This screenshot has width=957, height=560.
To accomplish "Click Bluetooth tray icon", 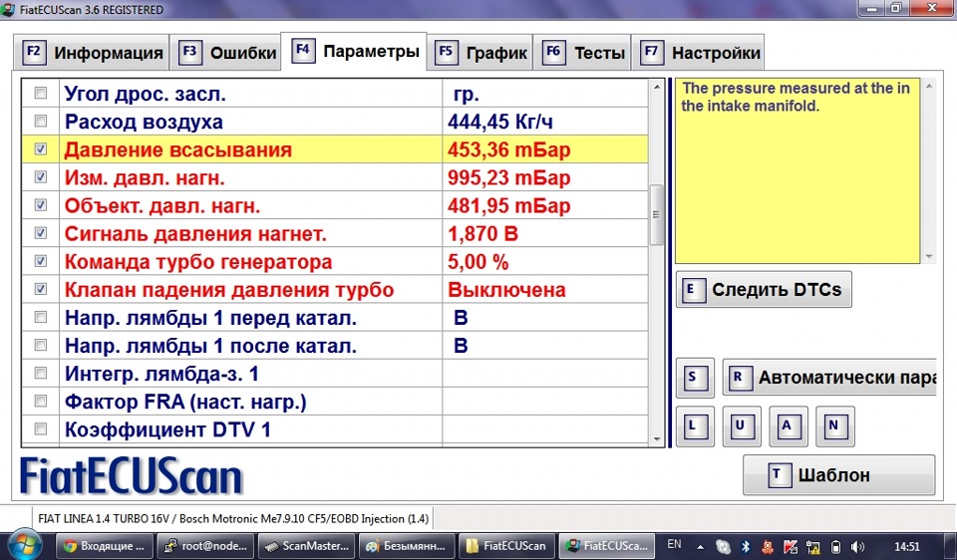I will pyautogui.click(x=746, y=547).
